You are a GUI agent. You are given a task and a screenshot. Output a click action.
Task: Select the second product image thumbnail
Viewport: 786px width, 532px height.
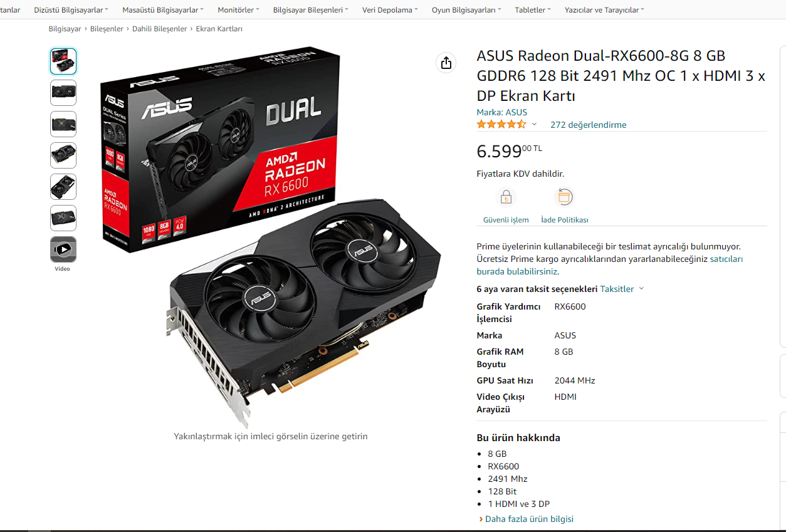(x=63, y=93)
